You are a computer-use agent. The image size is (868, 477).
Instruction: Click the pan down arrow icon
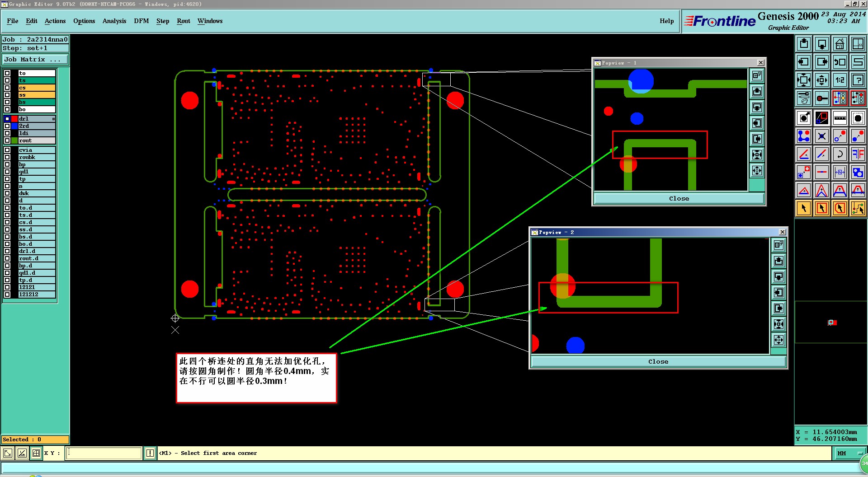point(822,44)
